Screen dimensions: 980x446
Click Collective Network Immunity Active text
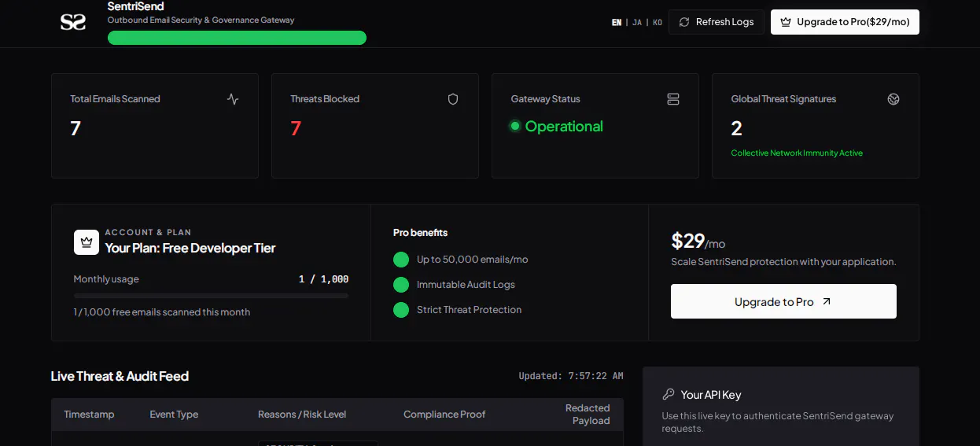click(x=797, y=153)
